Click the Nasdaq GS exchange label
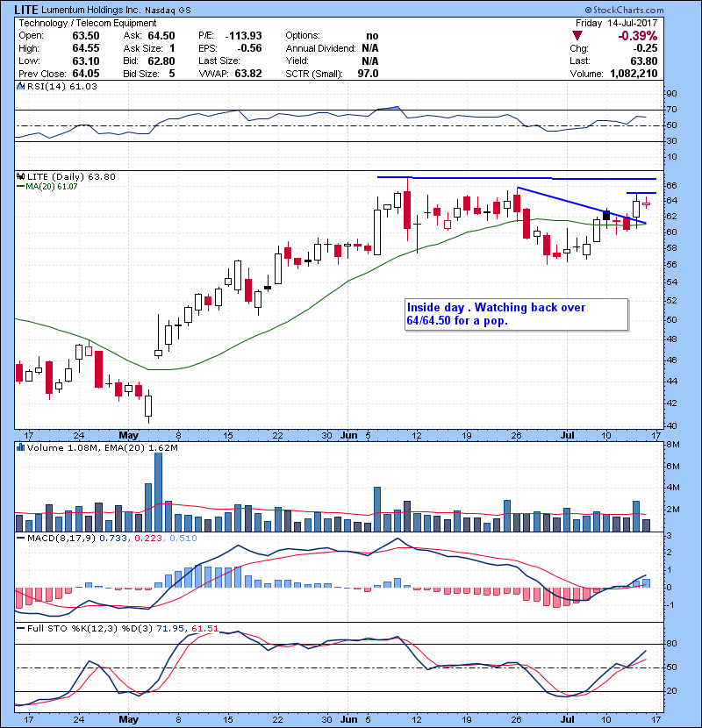 168,11
